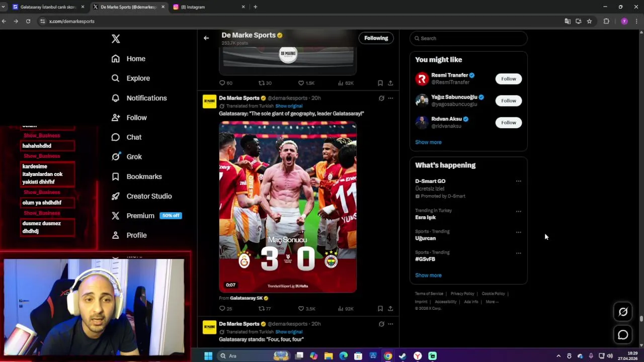View analytics of post with 92K views
644x362 pixels.
346,309
